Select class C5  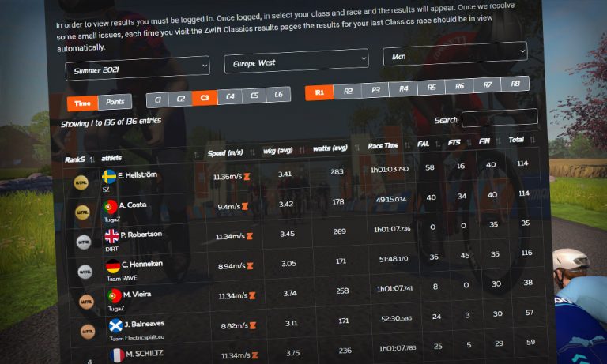(254, 96)
